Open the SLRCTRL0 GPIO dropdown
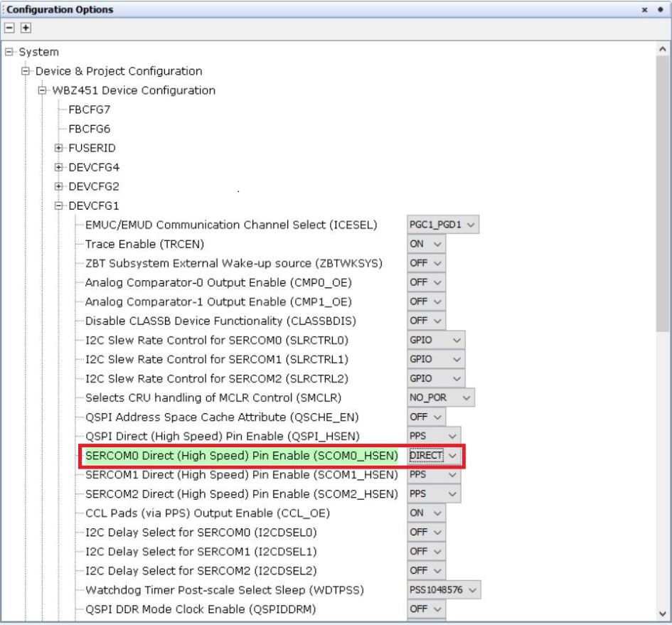Viewport: 672px width, 625px height. pos(436,340)
